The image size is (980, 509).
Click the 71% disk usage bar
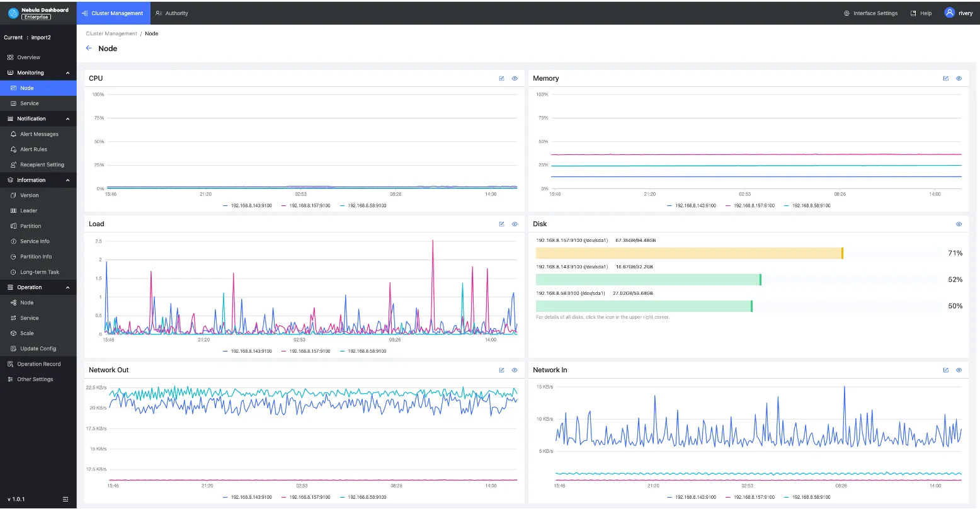pos(689,253)
